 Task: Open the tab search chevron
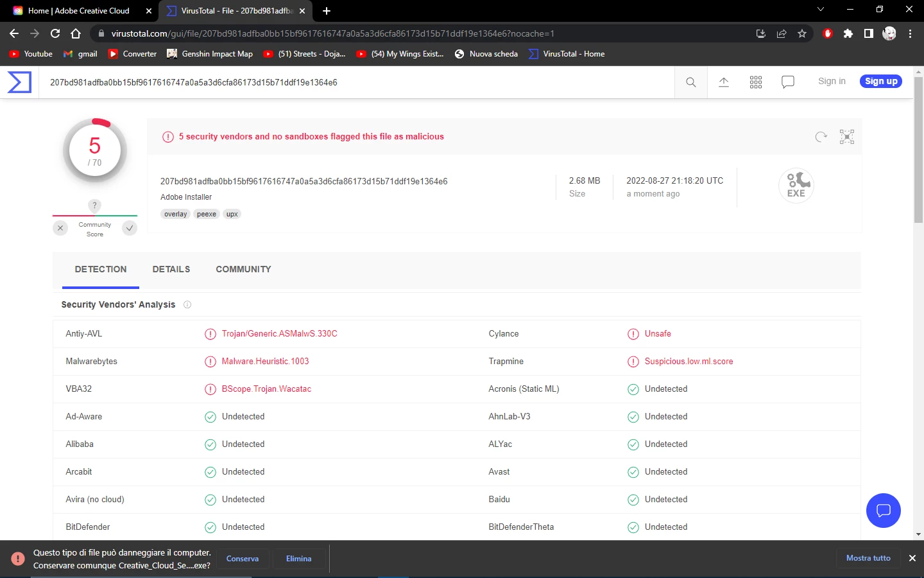[x=821, y=10]
